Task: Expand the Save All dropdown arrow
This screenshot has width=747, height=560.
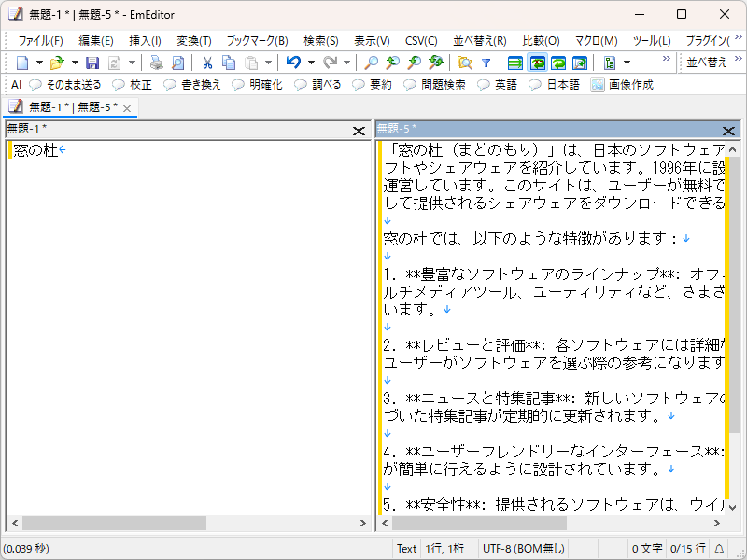Action: tap(132, 63)
